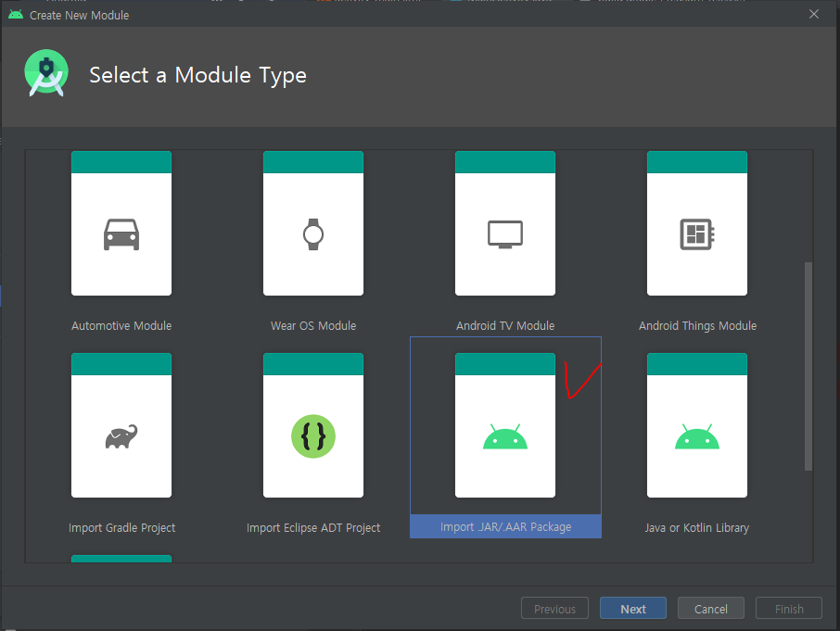The image size is (840, 631).
Task: Select the Java or Kotlin Library card
Action: 697,425
